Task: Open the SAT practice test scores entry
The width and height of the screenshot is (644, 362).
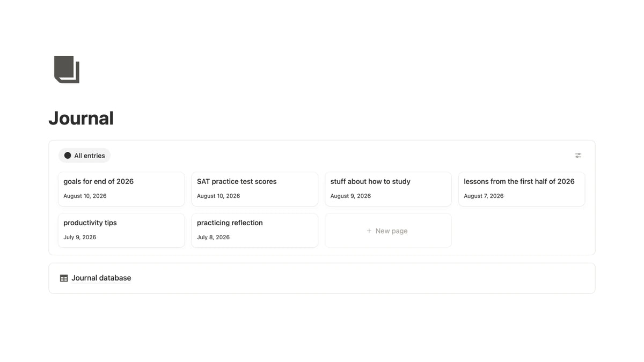Action: click(x=254, y=189)
